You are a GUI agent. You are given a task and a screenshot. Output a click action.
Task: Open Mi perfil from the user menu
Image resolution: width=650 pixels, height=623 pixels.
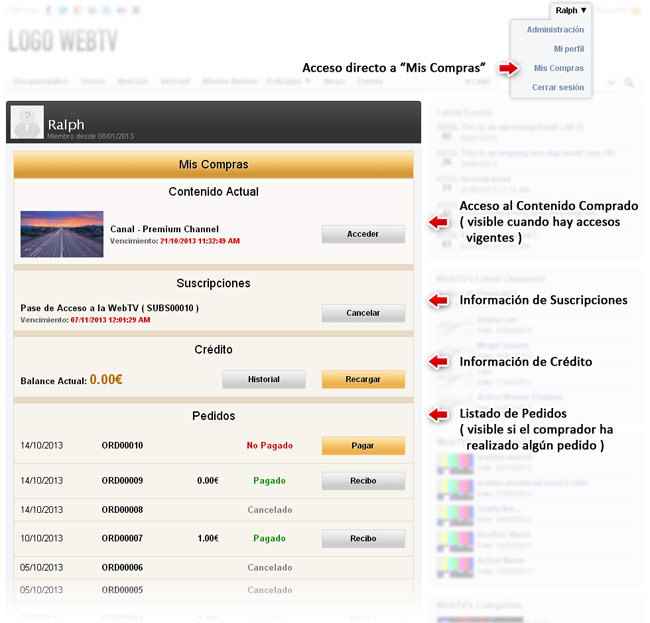569,49
